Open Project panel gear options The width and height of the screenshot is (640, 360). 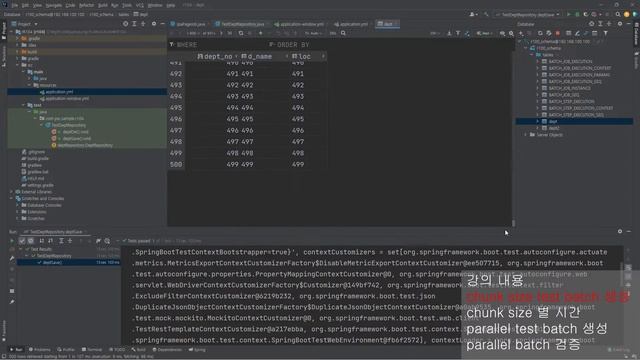tap(154, 24)
